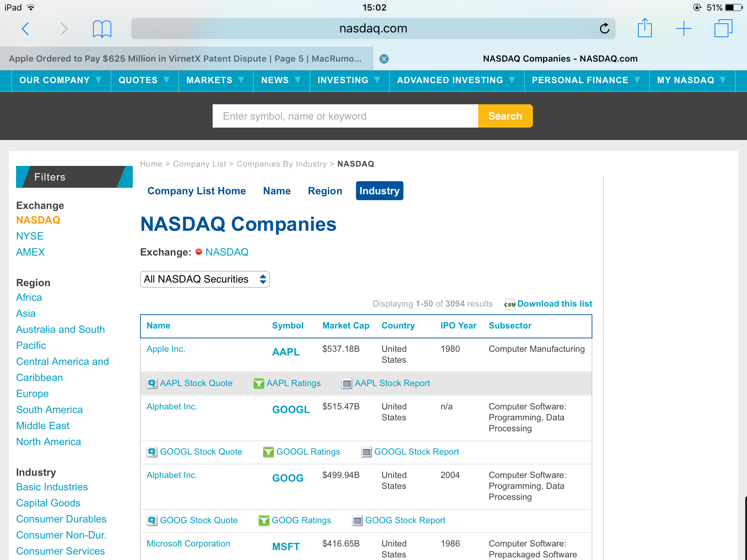Select the Name tab

coord(277,191)
